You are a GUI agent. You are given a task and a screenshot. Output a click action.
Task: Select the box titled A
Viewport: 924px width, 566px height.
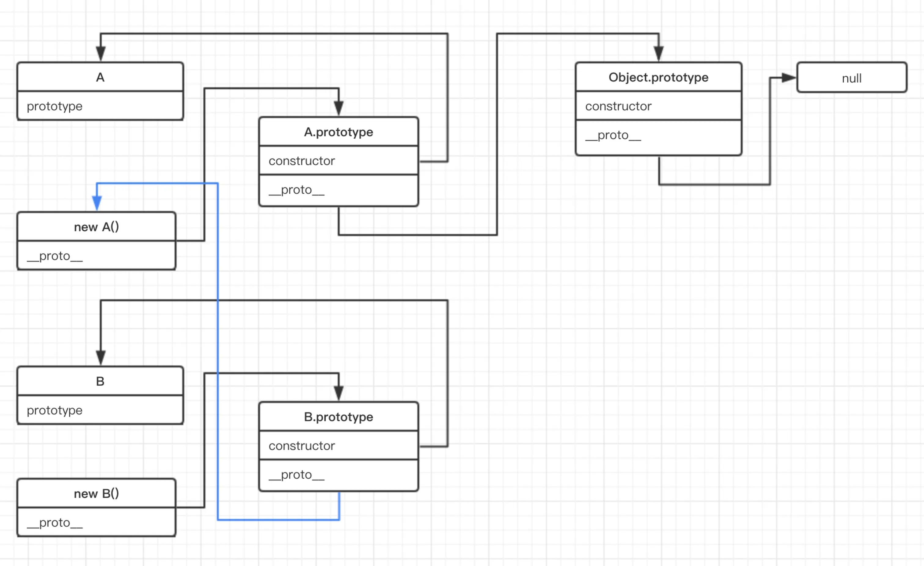click(x=100, y=77)
